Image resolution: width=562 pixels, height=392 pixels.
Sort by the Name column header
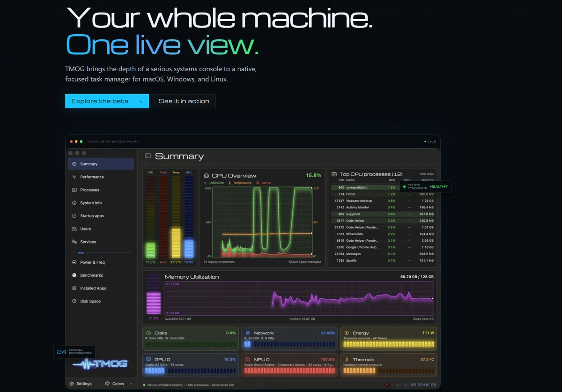(351, 180)
